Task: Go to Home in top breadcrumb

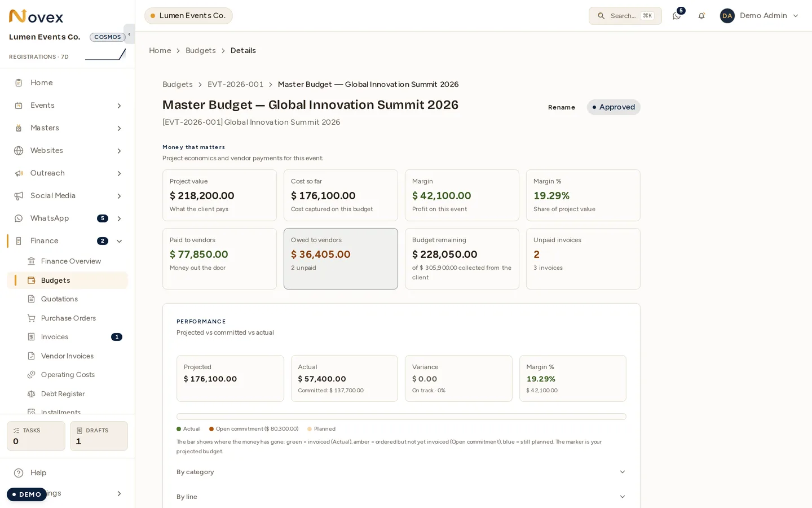Action: coord(160,51)
